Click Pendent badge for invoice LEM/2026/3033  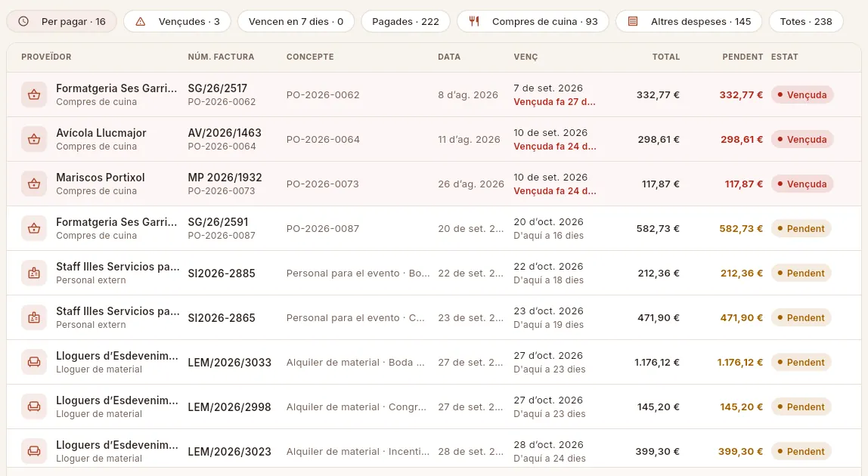coord(801,362)
